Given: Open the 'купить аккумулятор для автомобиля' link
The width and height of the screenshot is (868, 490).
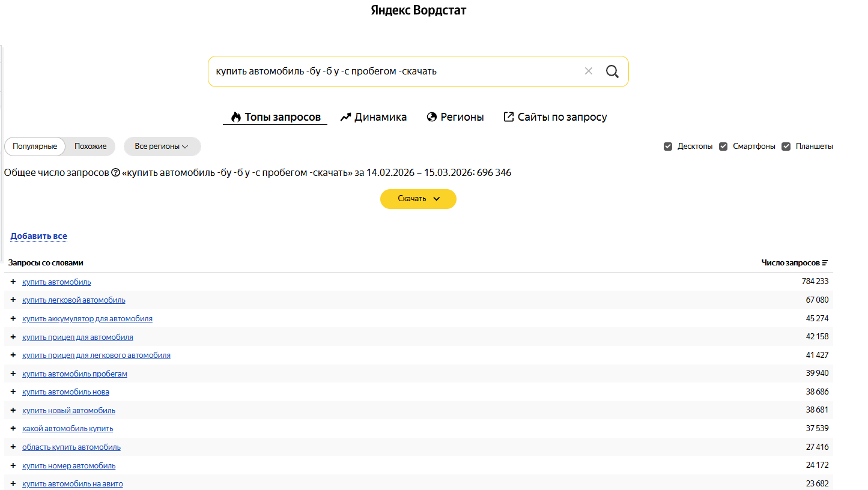Looking at the screenshot, I should 87,318.
